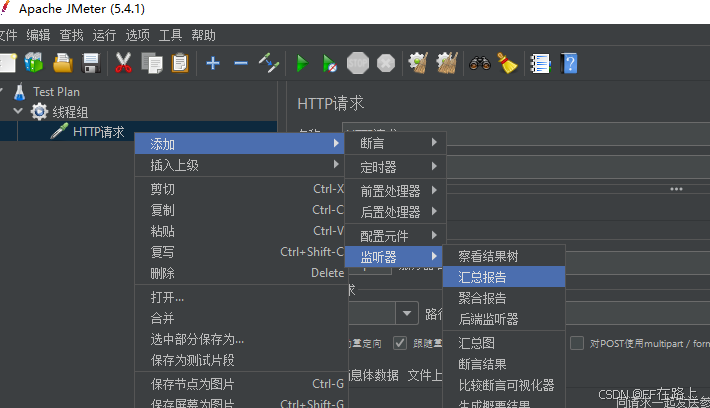Choose 剪切 from context menu
Viewport: 710px width, 408px height.
[x=240, y=189]
